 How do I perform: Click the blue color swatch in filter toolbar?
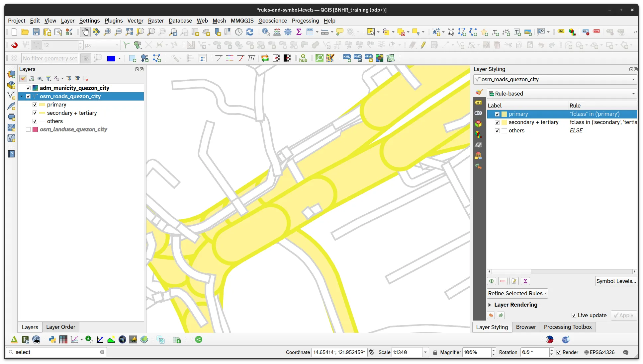tap(112, 58)
